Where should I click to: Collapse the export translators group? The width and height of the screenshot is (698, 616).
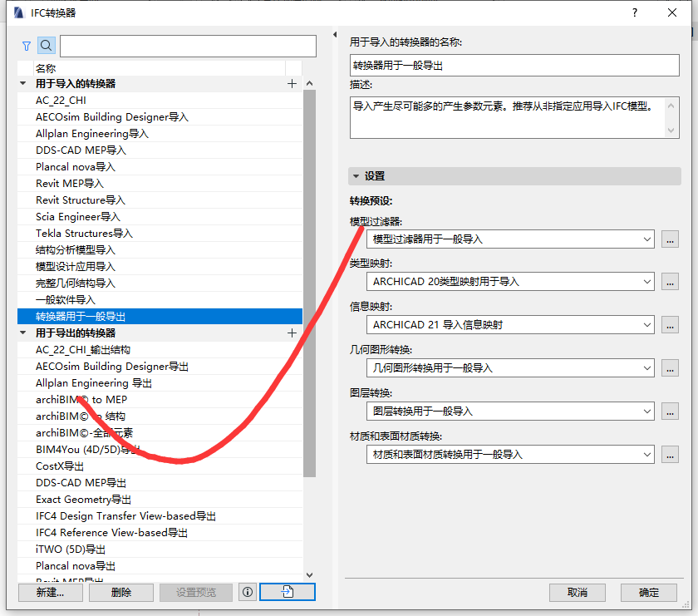(x=23, y=333)
